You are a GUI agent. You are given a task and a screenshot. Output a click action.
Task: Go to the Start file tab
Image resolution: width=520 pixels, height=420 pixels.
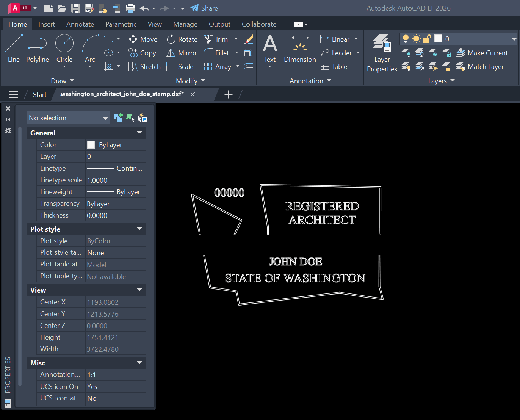tap(39, 94)
